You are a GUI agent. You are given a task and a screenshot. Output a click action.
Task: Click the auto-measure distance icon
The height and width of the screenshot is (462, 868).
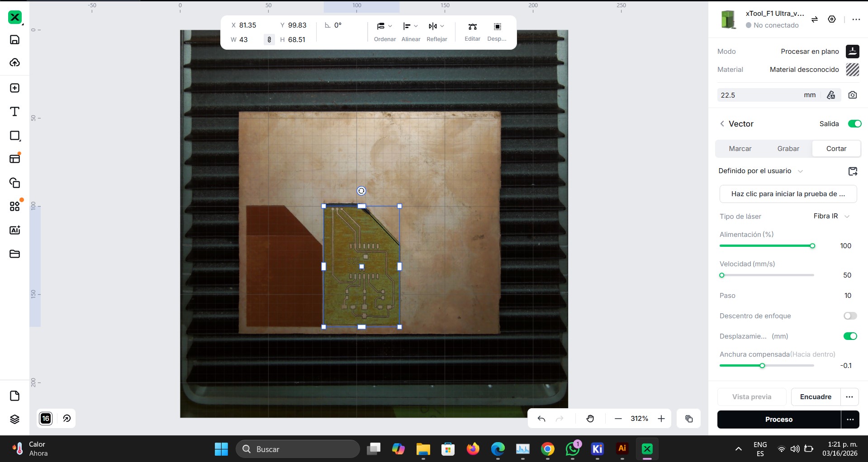831,95
